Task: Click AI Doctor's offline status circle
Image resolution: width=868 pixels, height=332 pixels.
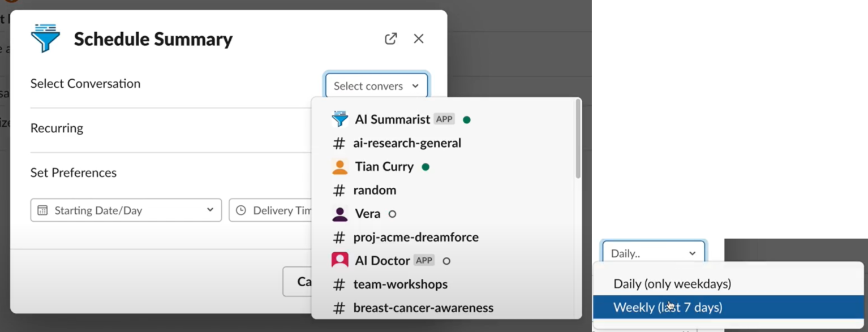Action: [446, 261]
